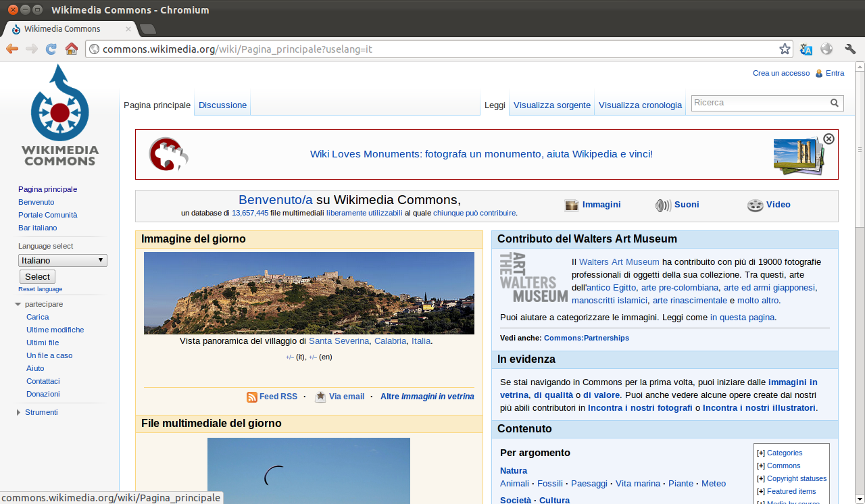Switch to the Discussione tab
The image size is (865, 504).
pos(222,105)
